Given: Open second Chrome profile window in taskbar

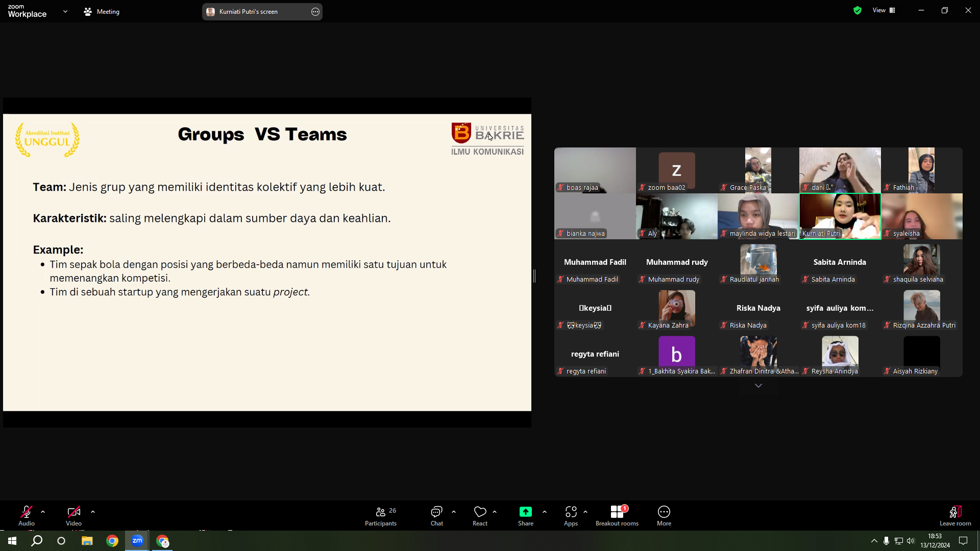Looking at the screenshot, I should click(162, 541).
